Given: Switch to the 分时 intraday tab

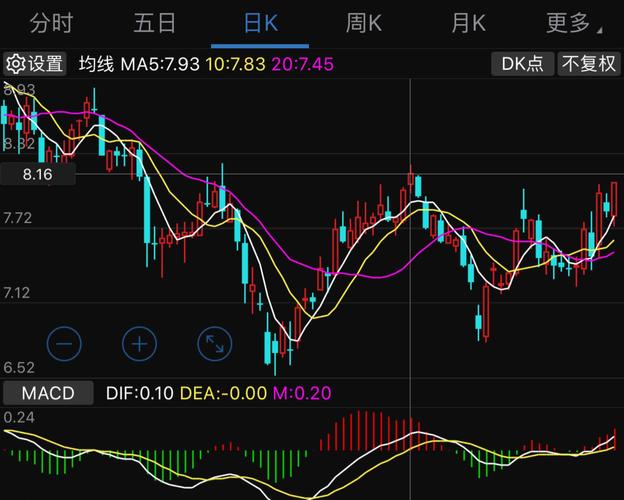Looking at the screenshot, I should (51, 23).
